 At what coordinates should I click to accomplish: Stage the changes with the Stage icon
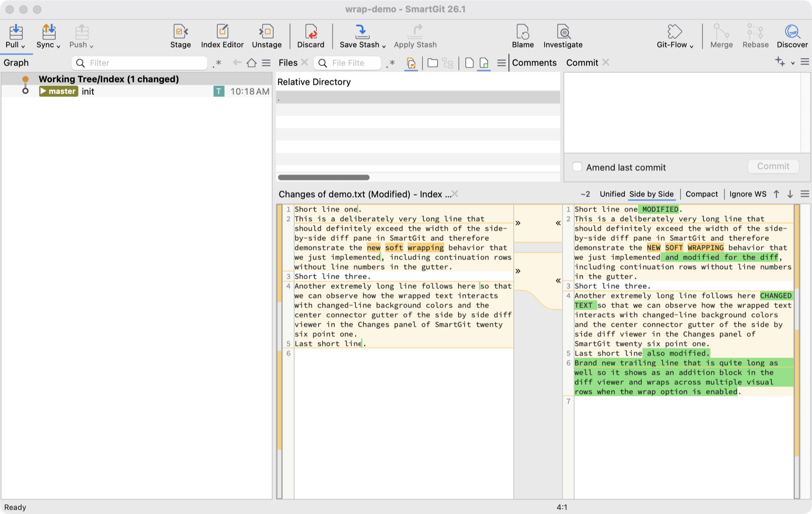coord(181,32)
